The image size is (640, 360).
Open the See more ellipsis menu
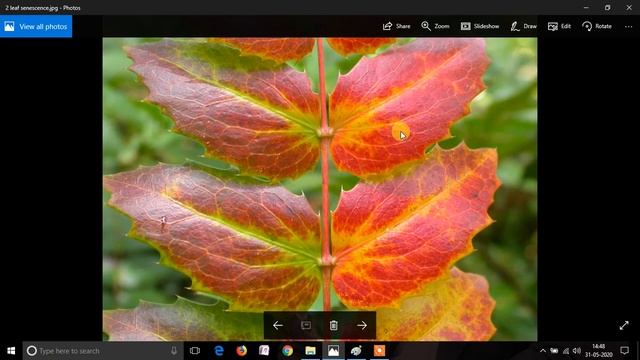[628, 27]
